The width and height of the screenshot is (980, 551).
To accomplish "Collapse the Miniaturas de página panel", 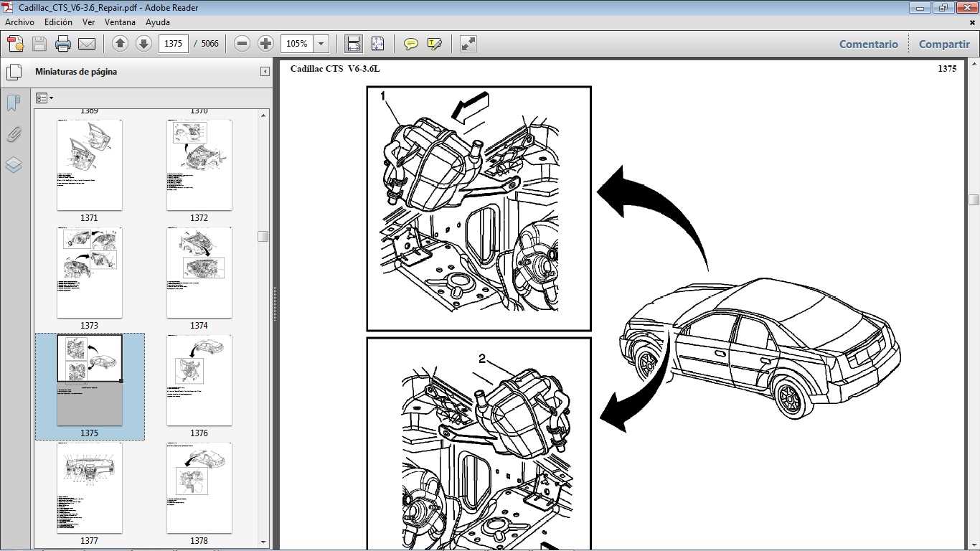I will coord(265,72).
